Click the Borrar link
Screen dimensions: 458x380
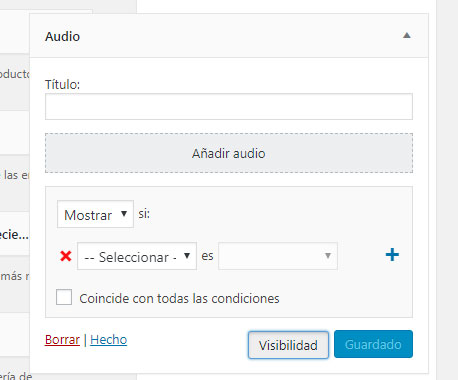tap(62, 340)
